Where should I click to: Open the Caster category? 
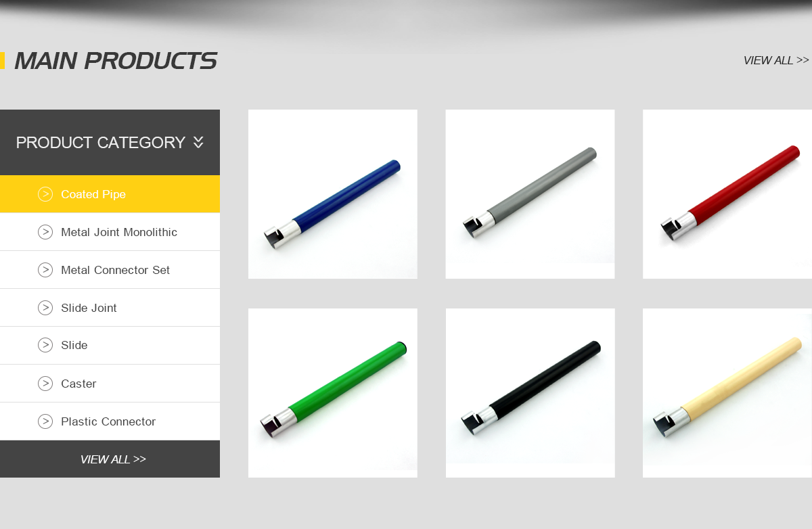coord(110,384)
